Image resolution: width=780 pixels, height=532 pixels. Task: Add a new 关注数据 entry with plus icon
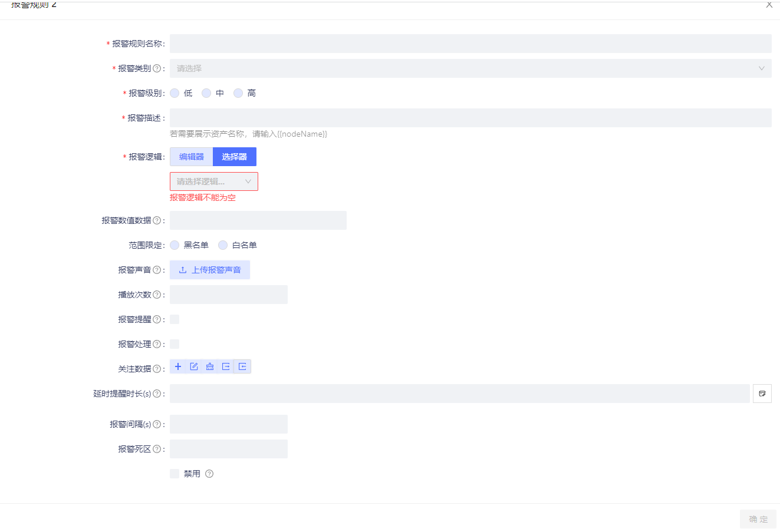pyautogui.click(x=178, y=366)
